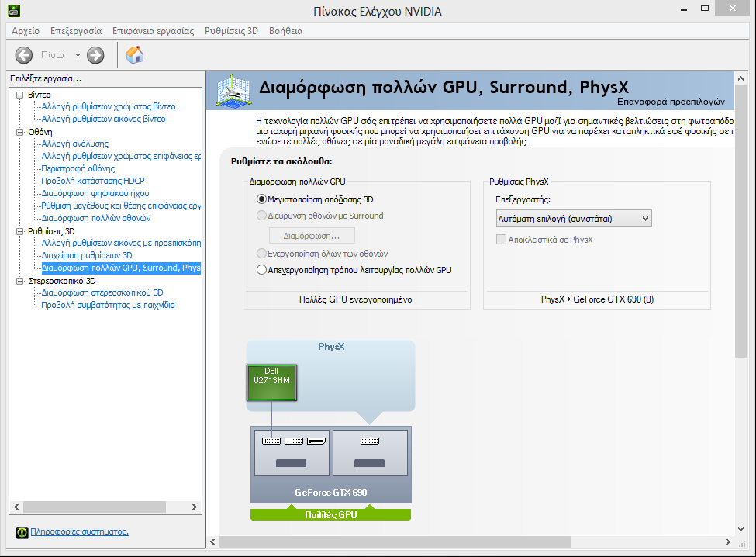Click main panel scroll right arrow
Viewport: 756px width, 557px height.
coord(727,542)
